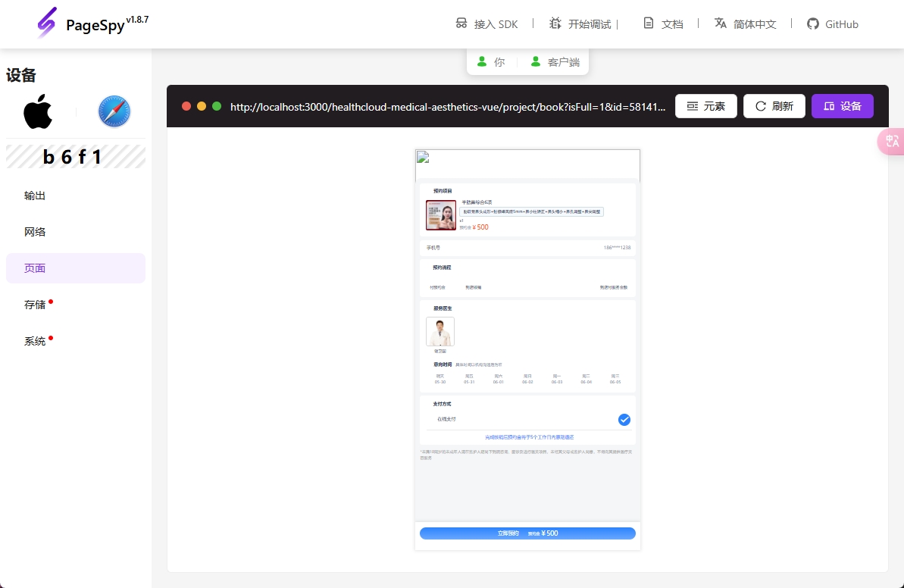Screen dimensions: 904x588
Task: Open the 系统 sidebar tab
Action: pos(35,341)
